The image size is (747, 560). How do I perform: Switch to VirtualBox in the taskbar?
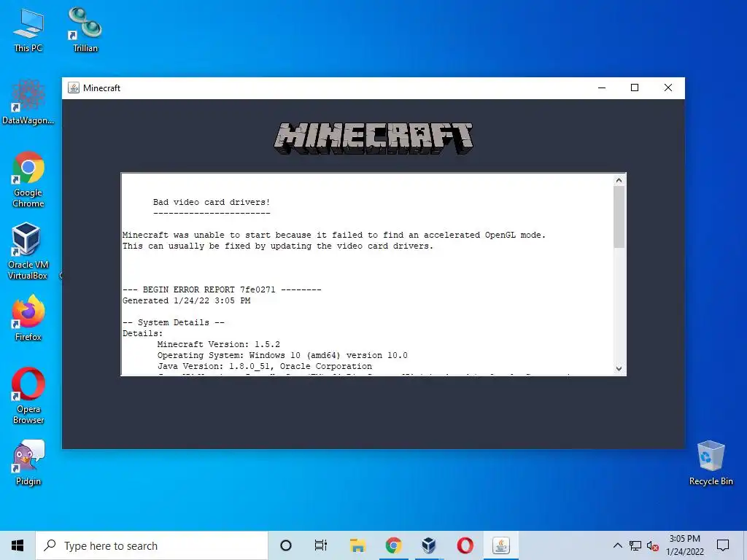coord(429,545)
